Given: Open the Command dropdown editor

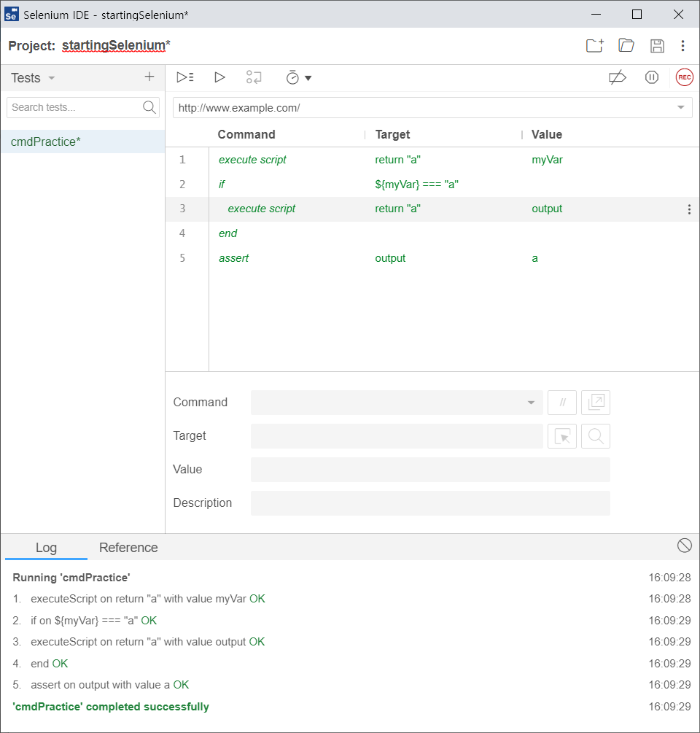Looking at the screenshot, I should pos(397,403).
